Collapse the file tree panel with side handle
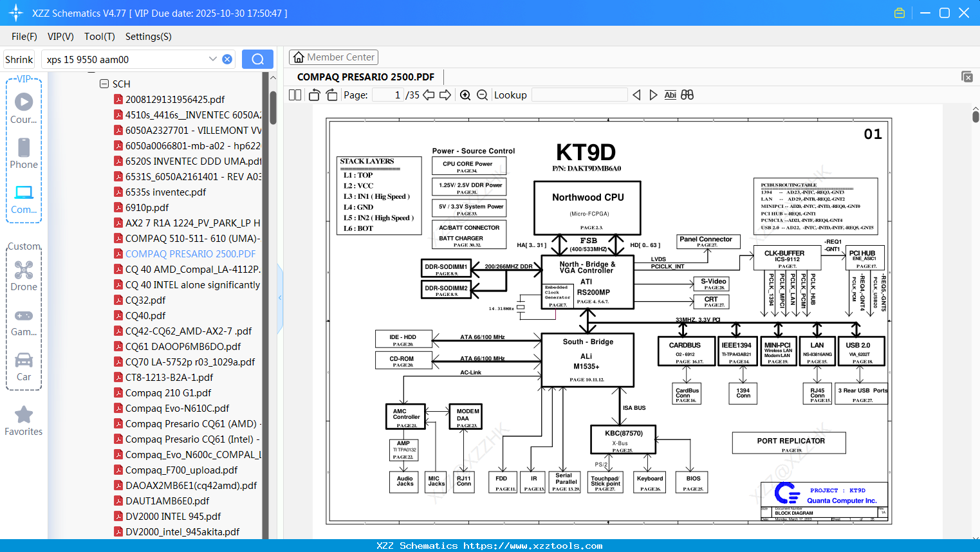Image resolution: width=980 pixels, height=552 pixels. click(x=280, y=298)
